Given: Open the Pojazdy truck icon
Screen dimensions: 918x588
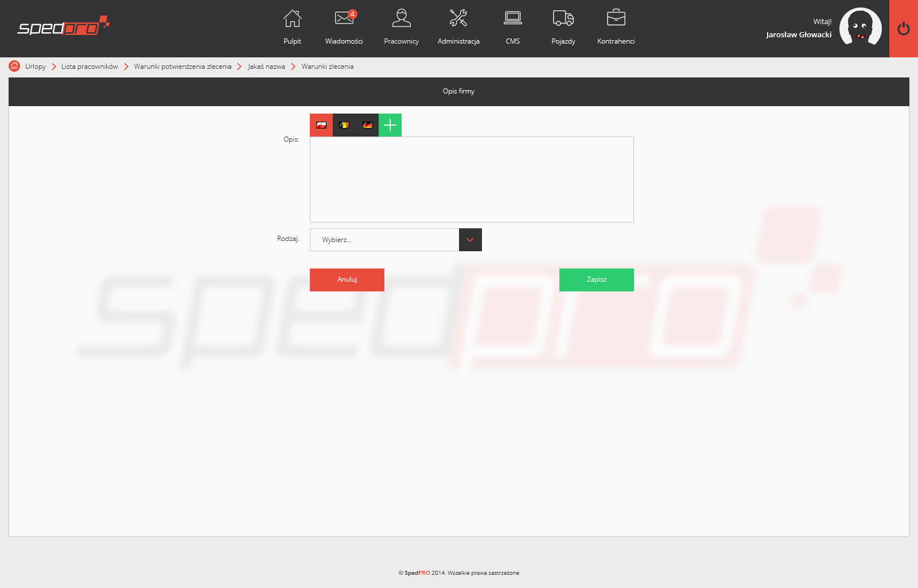Looking at the screenshot, I should [x=563, y=19].
